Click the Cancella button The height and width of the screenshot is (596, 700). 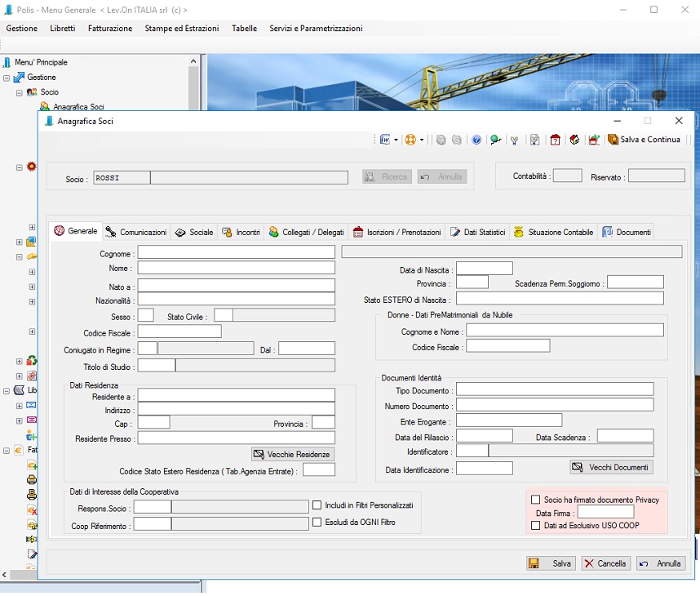(x=605, y=563)
